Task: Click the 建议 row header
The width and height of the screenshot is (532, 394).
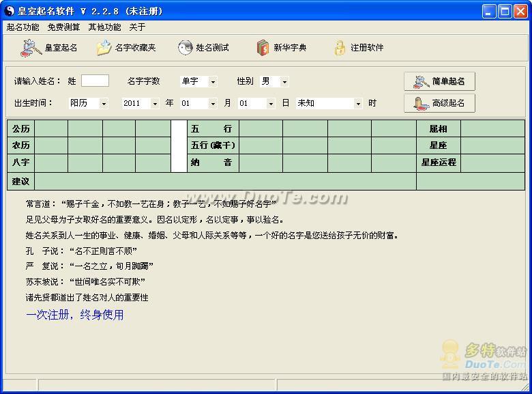Action: (x=21, y=182)
